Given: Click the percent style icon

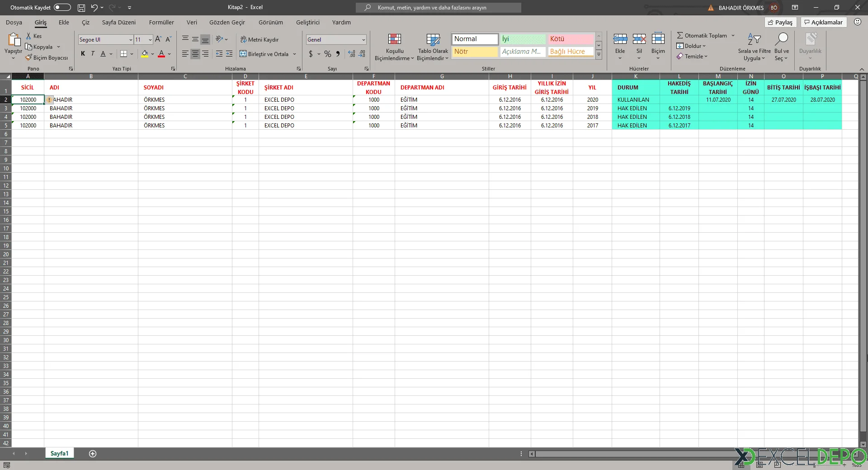Looking at the screenshot, I should [327, 54].
